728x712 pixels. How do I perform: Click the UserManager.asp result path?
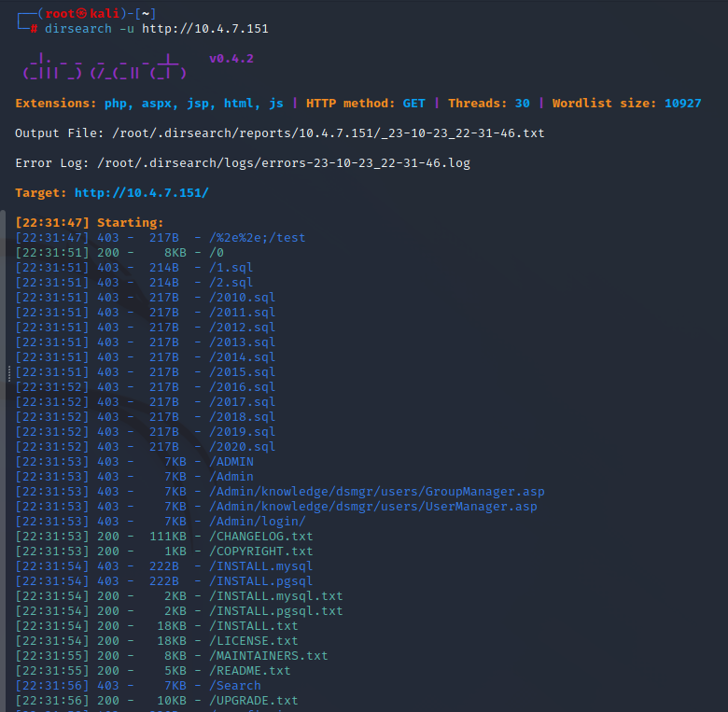click(x=372, y=507)
